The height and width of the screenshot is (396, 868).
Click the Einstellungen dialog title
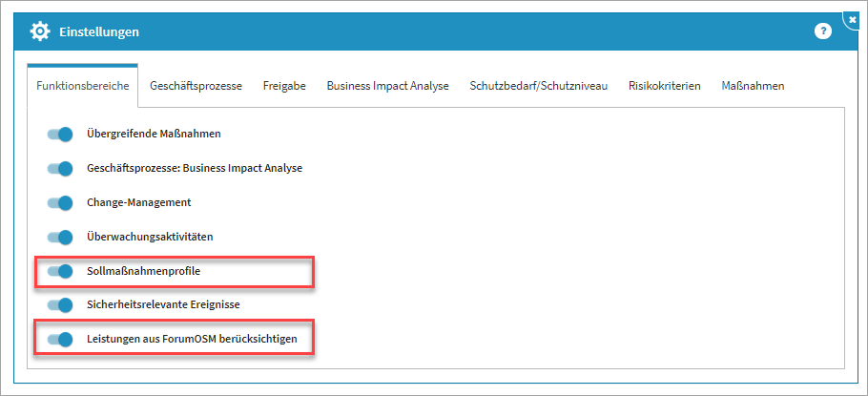coord(99,31)
